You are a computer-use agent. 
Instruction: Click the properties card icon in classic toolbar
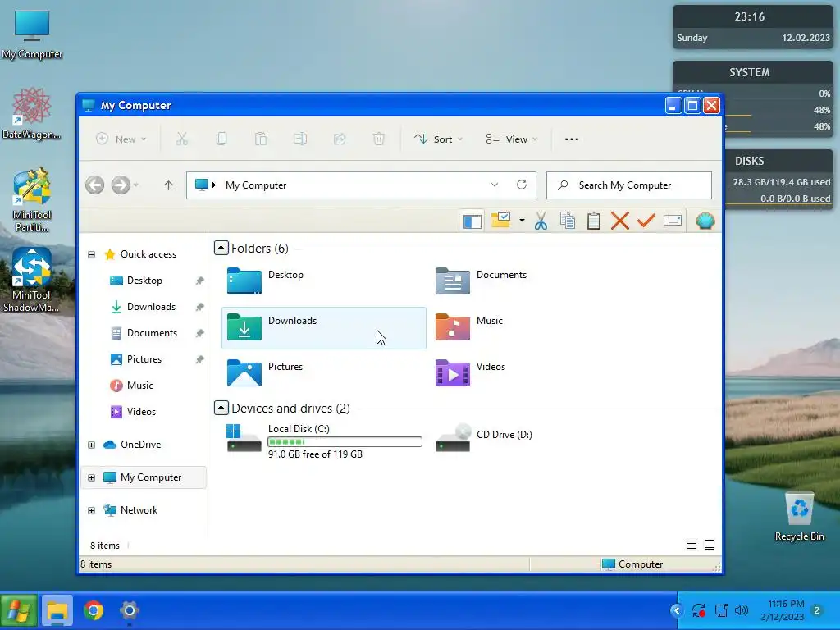(x=673, y=220)
